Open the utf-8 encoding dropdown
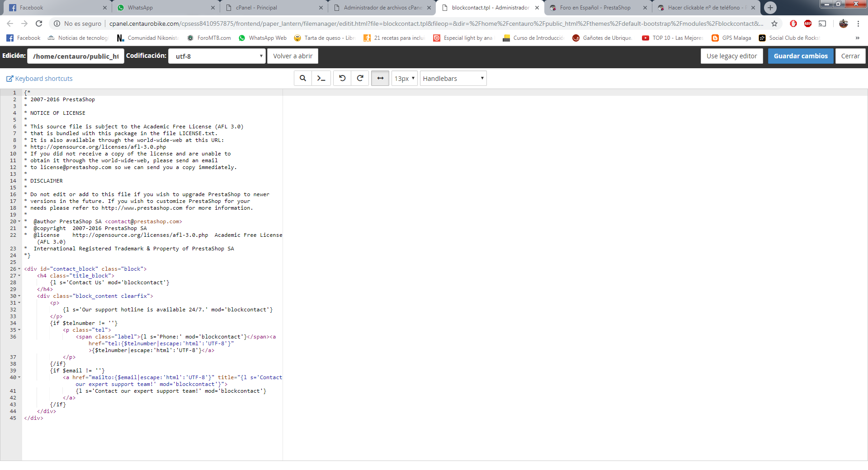This screenshot has height=470, width=868. point(217,56)
